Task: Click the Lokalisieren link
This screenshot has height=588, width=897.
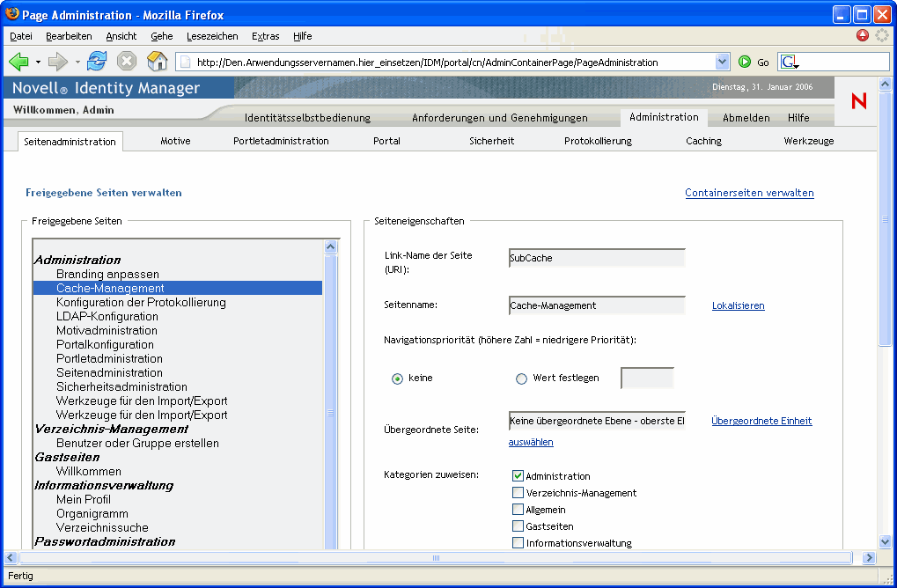Action: coord(738,305)
